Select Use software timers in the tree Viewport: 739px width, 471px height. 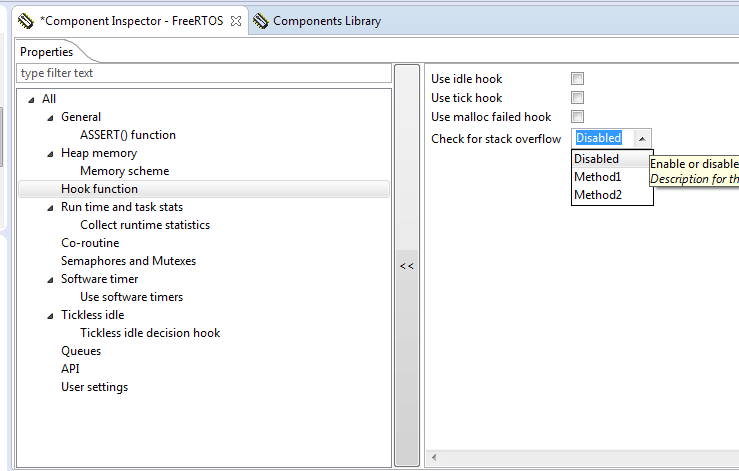tap(131, 297)
